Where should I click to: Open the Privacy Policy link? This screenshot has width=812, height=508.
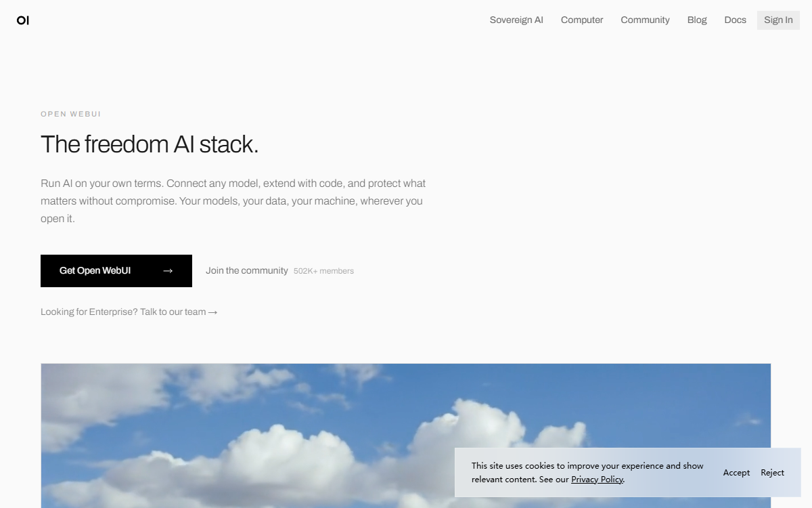point(597,480)
